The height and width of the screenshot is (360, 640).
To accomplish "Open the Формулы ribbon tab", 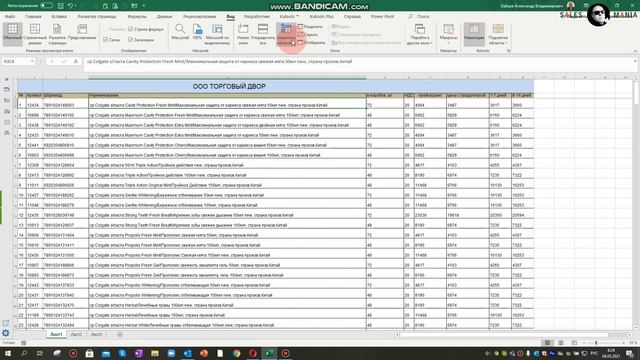I will (x=137, y=16).
